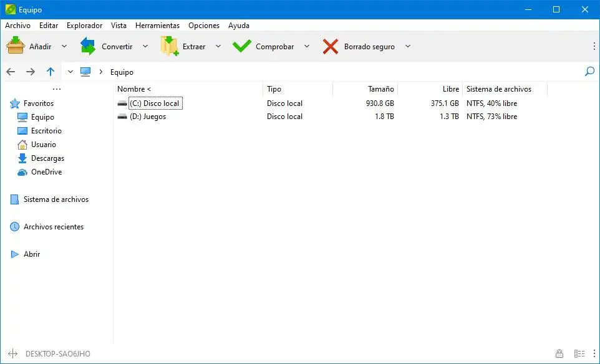
Task: Click the Descargas download arrow icon
Action: [x=22, y=158]
